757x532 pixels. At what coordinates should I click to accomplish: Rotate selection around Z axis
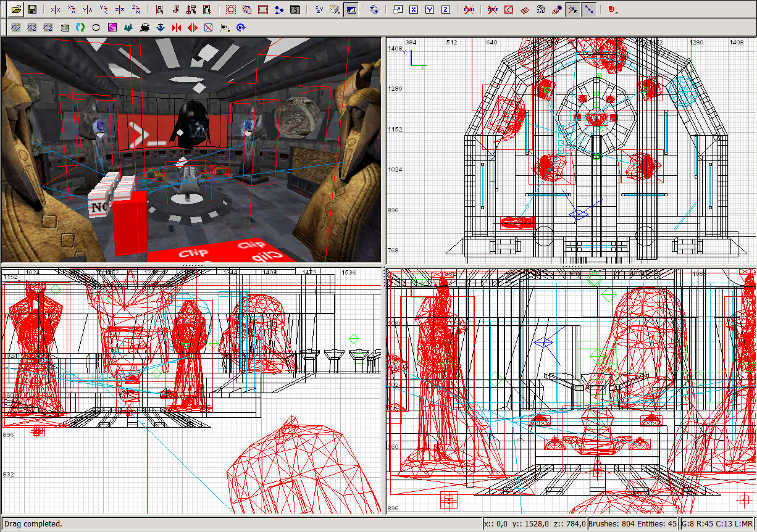click(x=136, y=9)
